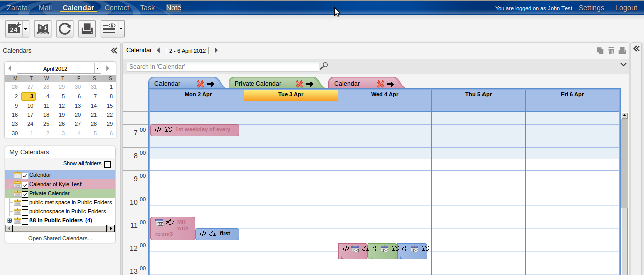
Task: Click the copy icon above calendar
Action: pyautogui.click(x=600, y=50)
